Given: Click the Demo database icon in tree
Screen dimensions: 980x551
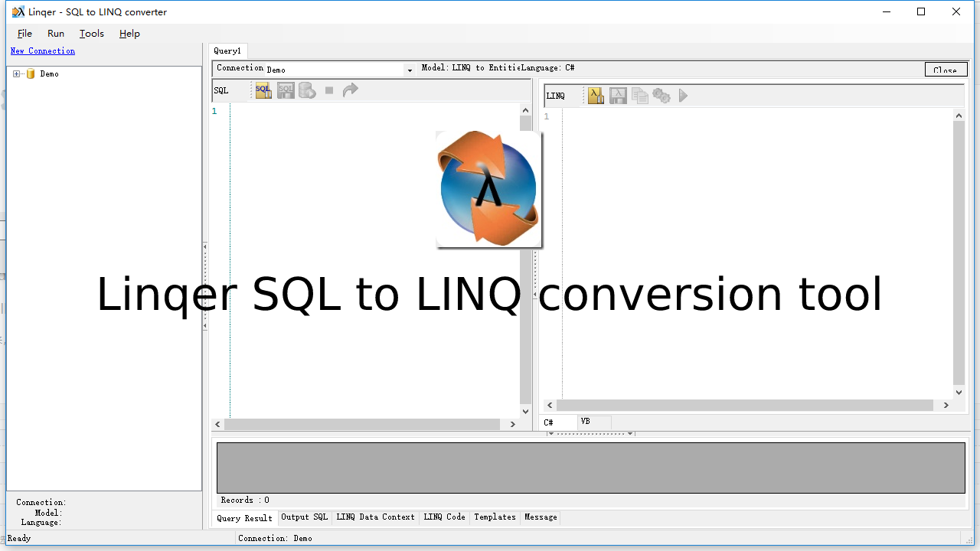Looking at the screenshot, I should (31, 74).
